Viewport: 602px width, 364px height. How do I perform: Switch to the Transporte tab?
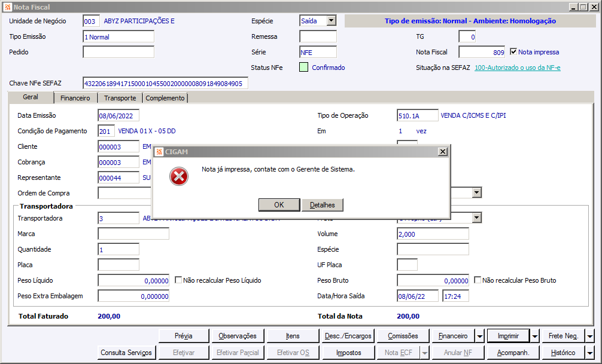(120, 98)
